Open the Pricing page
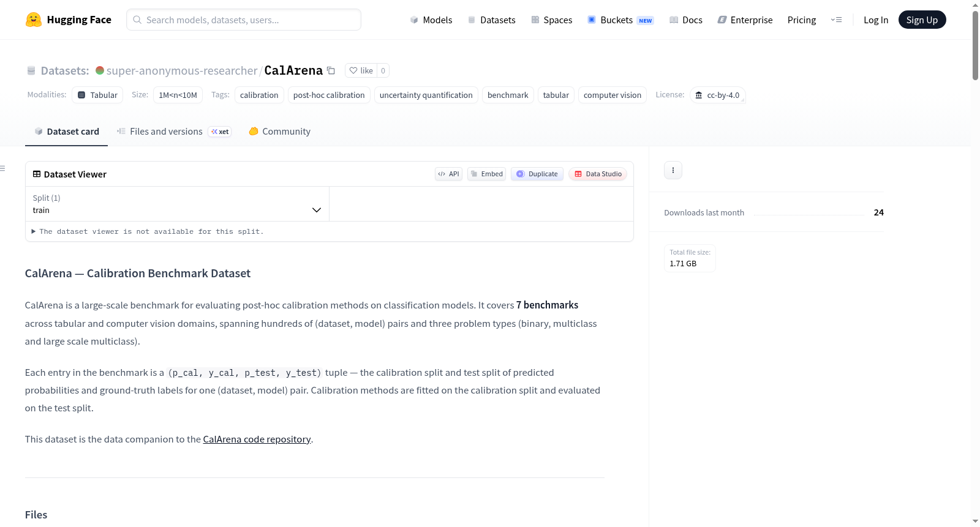Viewport: 980px width, 527px height. coord(802,20)
